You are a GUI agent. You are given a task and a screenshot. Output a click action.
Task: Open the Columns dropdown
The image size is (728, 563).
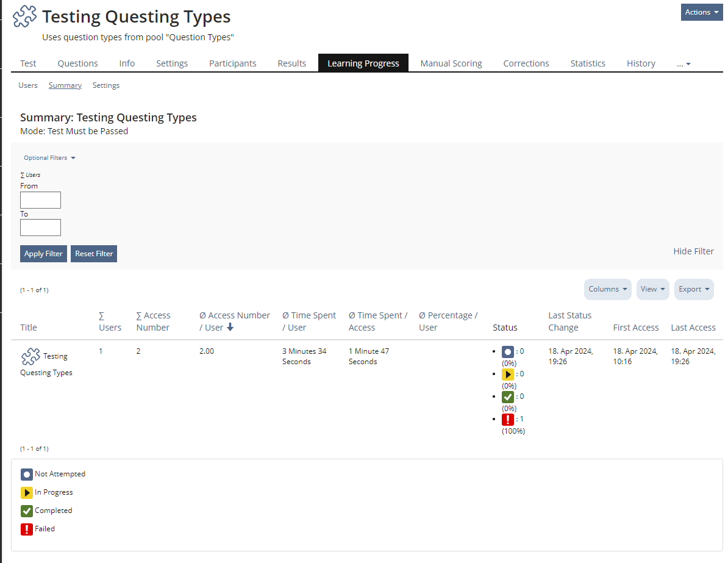[x=607, y=289]
